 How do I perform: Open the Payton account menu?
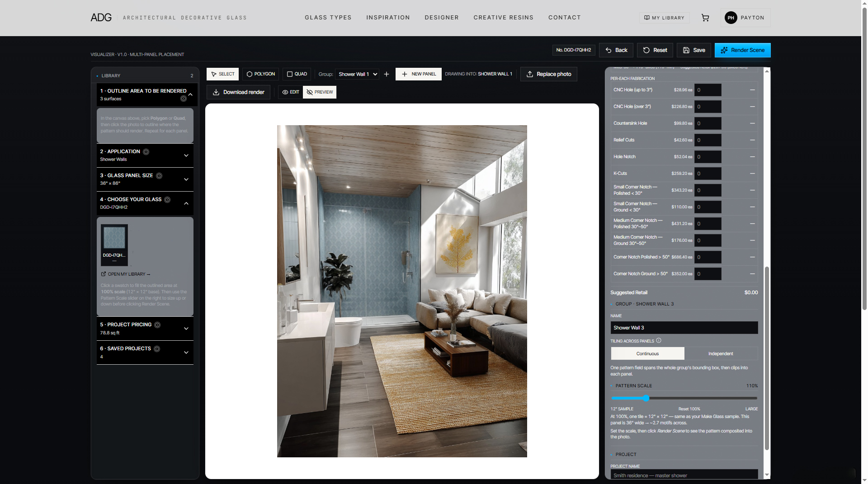click(x=745, y=18)
